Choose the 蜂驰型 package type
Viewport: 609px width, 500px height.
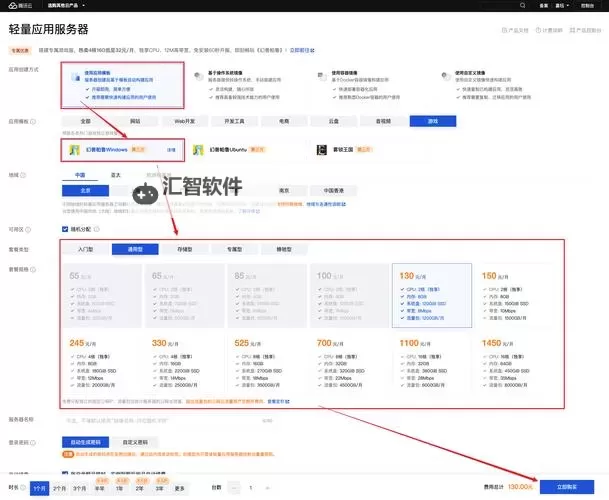point(284,249)
